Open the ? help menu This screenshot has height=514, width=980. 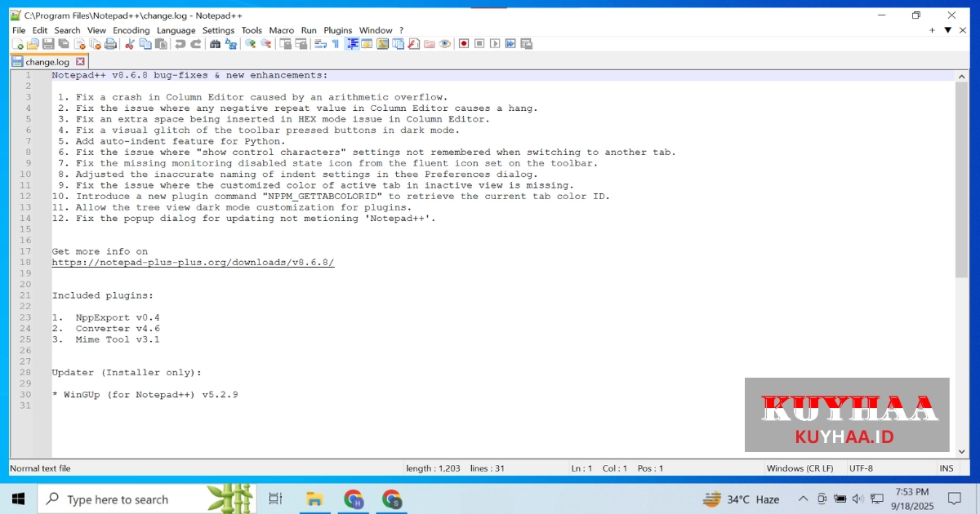click(x=401, y=30)
